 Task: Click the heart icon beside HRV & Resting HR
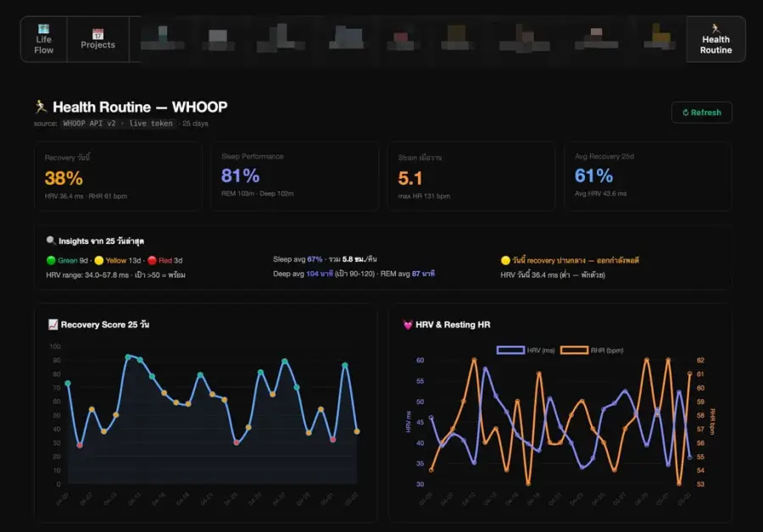[x=408, y=324]
